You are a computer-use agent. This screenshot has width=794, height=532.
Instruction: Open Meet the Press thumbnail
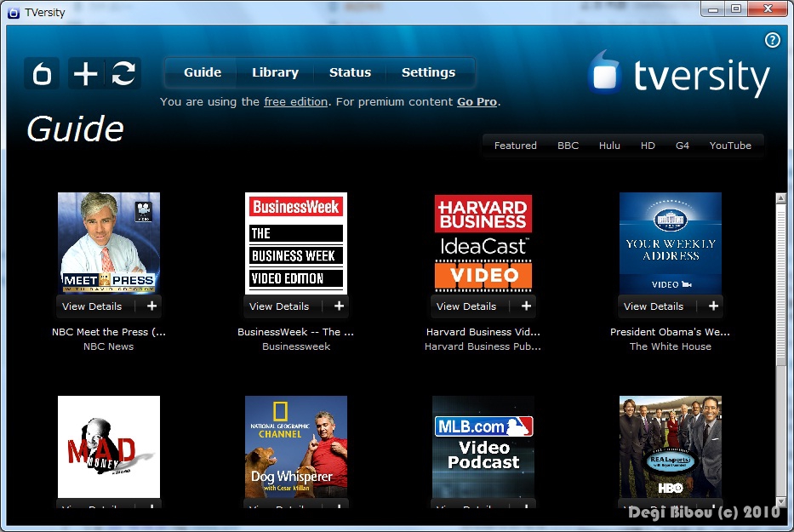(x=109, y=243)
